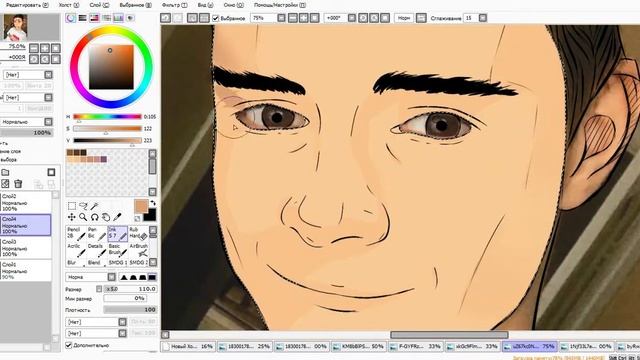
Task: Select the lasso selection tool
Action: 83,206
